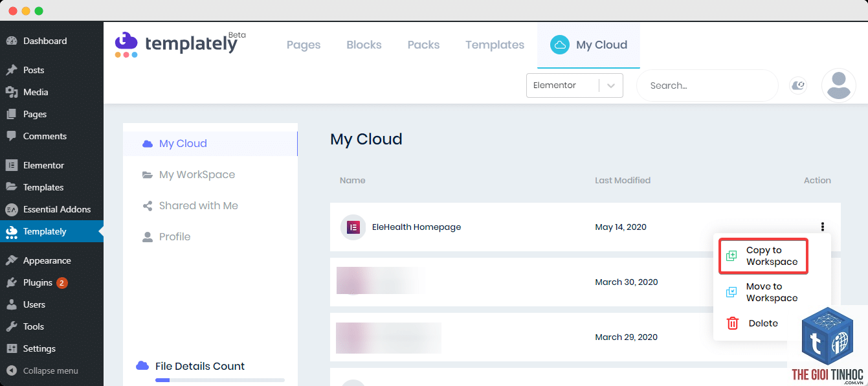868x386 pixels.
Task: Select My Cloud in left panel
Action: [x=210, y=144]
